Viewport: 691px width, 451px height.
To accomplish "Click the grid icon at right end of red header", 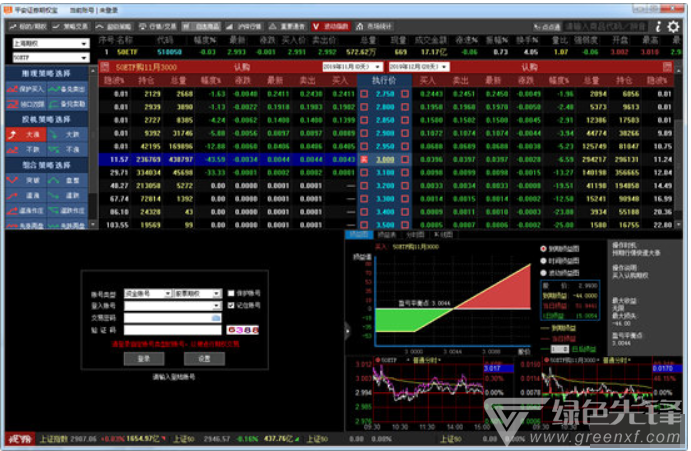I will 667,67.
